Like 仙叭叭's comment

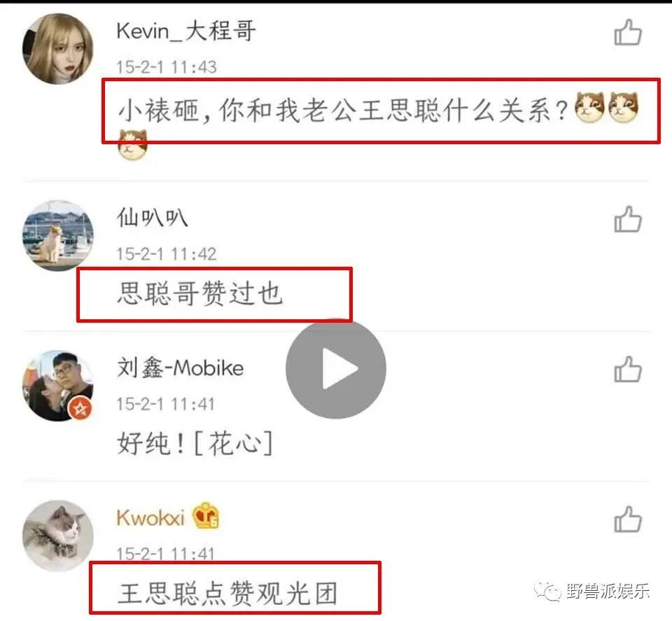point(628,219)
